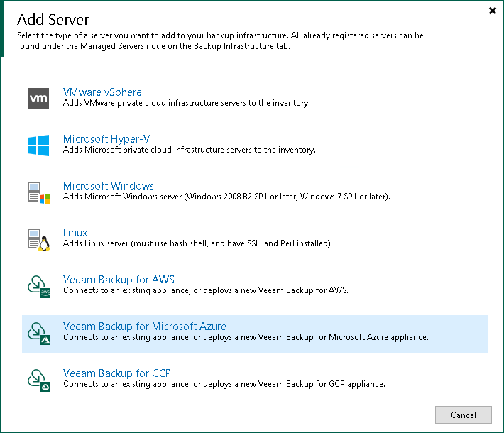This screenshot has height=433, width=504.
Task: Click the Microsoft Hyper-V Windows logo icon
Action: pyautogui.click(x=38, y=146)
